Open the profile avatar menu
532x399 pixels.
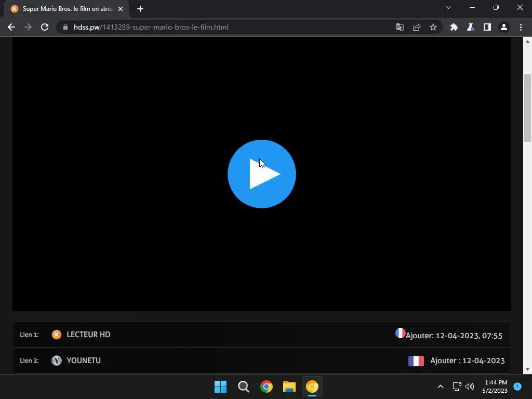[504, 27]
